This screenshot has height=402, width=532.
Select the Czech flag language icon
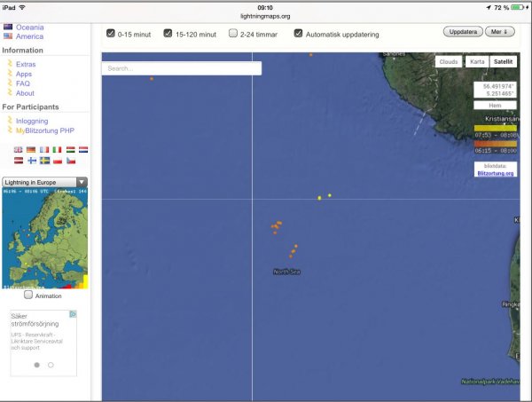70,161
